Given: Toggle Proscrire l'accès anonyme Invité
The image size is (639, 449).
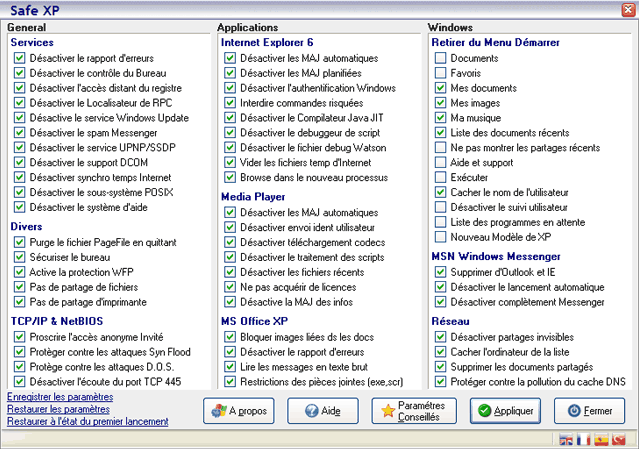Looking at the screenshot, I should [19, 337].
